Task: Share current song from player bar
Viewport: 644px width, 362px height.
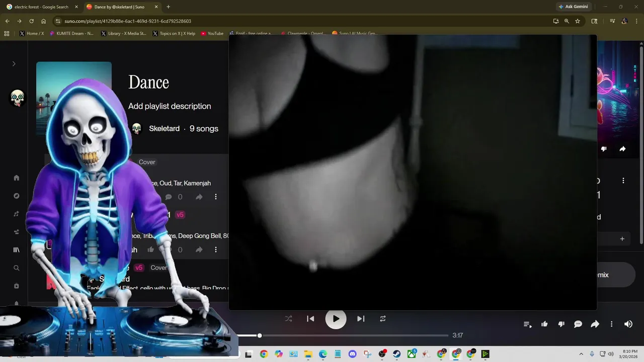Action: pyautogui.click(x=595, y=324)
